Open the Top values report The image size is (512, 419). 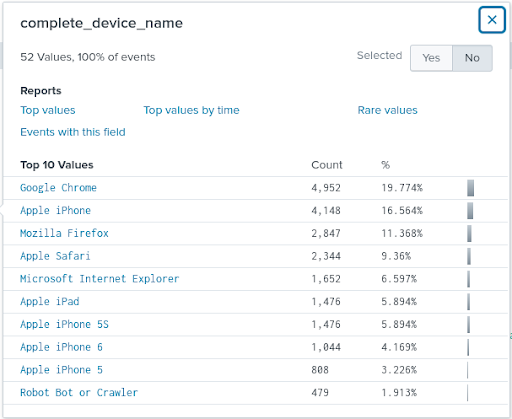(48, 110)
